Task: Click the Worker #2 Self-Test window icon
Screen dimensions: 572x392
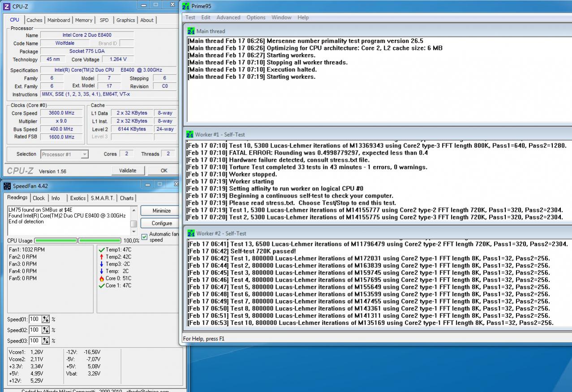Action: click(191, 233)
